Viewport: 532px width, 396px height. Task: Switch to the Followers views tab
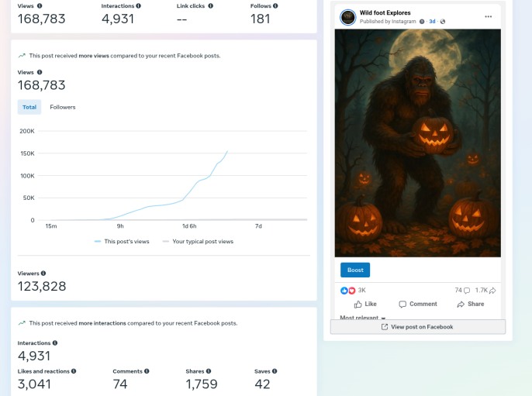pyautogui.click(x=63, y=107)
